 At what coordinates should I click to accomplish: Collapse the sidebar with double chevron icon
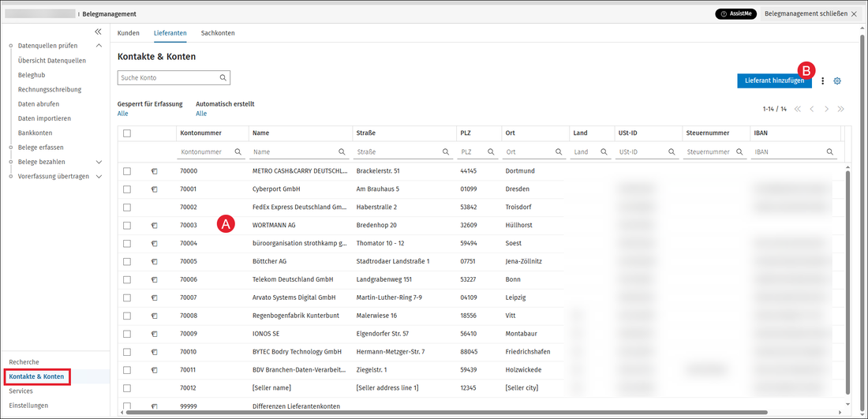(98, 32)
